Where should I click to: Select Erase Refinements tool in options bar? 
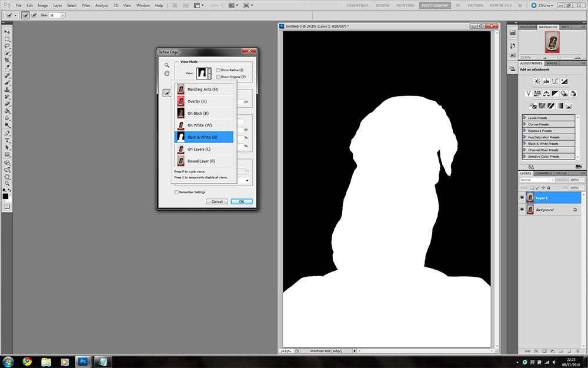pos(34,15)
